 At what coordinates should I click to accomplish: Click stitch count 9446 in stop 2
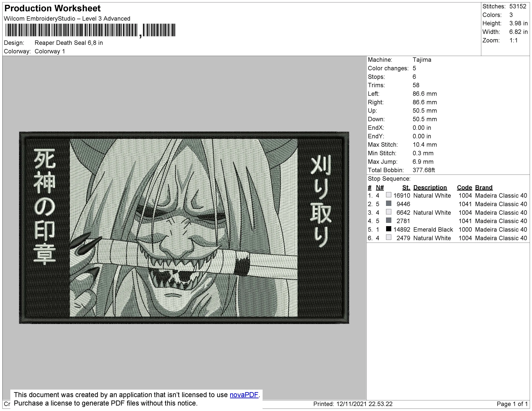403,204
